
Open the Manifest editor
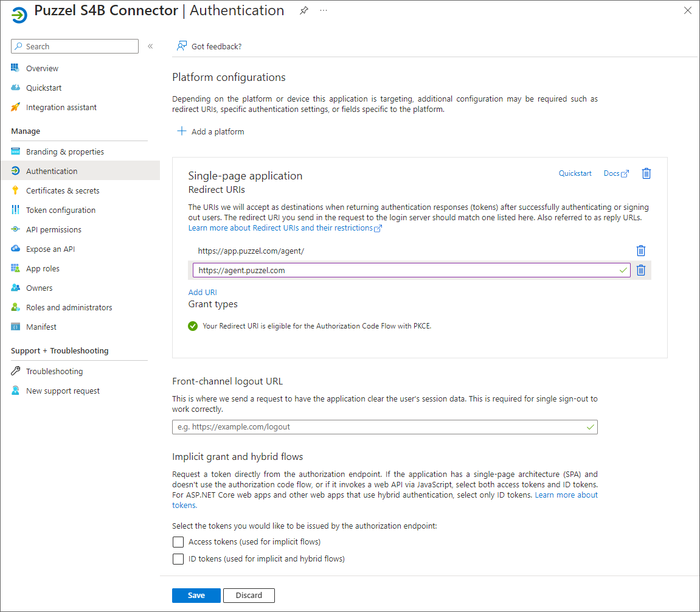41,327
